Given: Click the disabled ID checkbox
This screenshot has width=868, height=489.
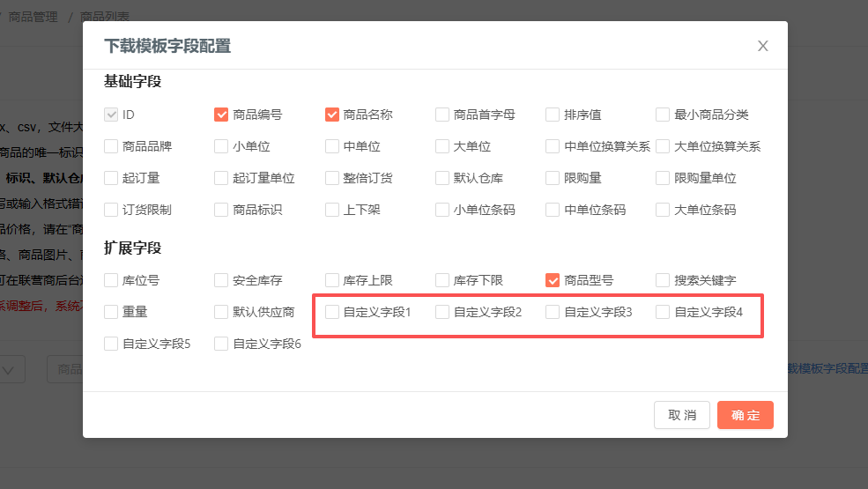Looking at the screenshot, I should pos(111,115).
